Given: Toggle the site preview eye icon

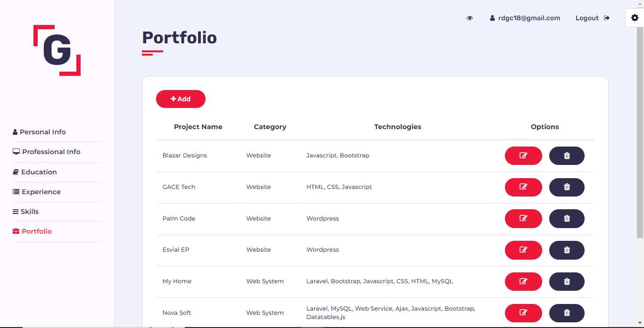Looking at the screenshot, I should (470, 17).
